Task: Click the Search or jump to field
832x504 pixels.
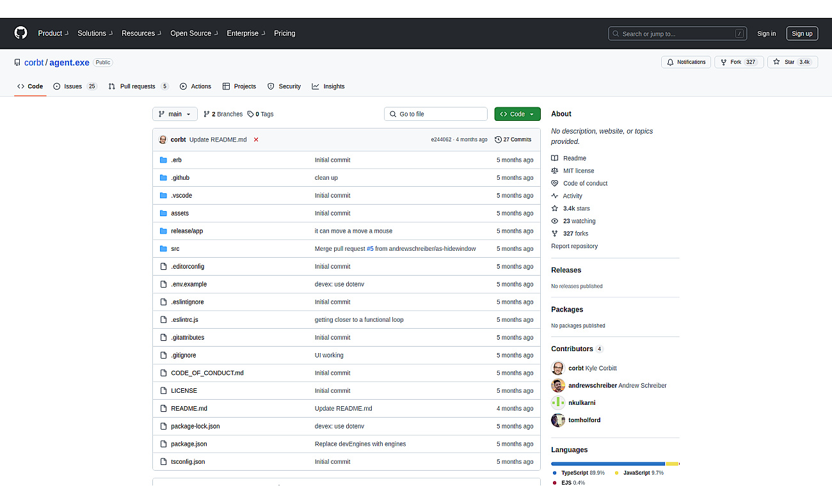Action: tap(677, 34)
